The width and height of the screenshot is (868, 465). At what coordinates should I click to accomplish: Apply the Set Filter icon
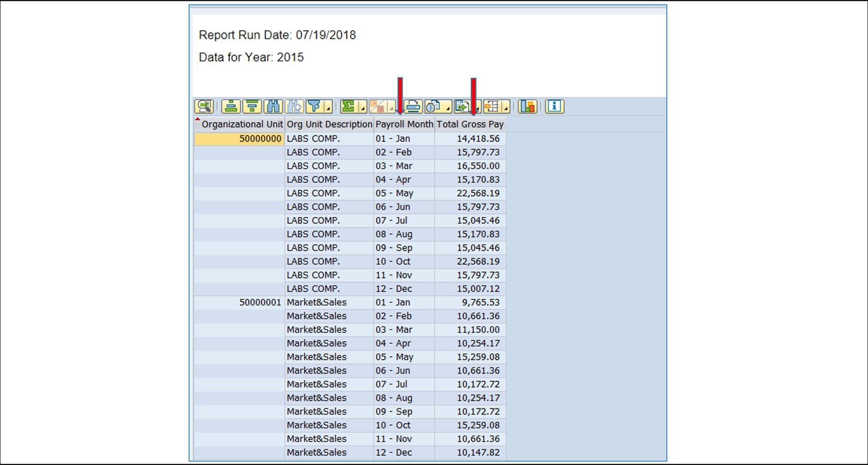315,107
